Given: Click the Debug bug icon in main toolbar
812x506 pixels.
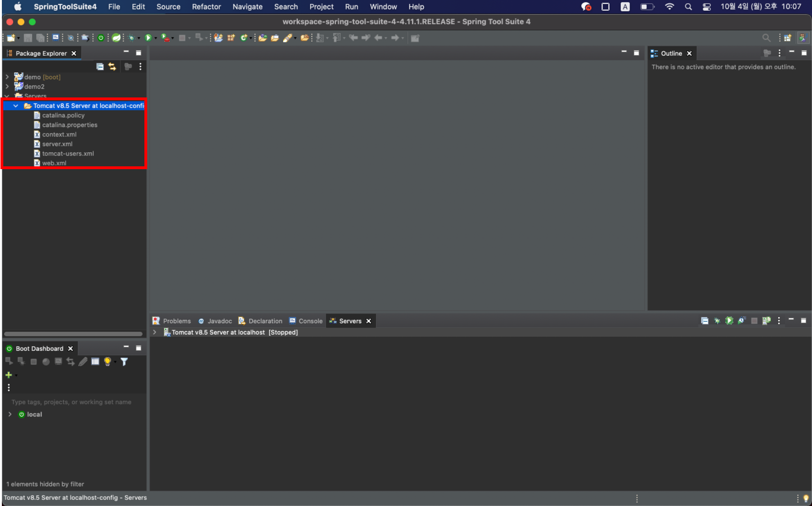Looking at the screenshot, I should tap(131, 38).
